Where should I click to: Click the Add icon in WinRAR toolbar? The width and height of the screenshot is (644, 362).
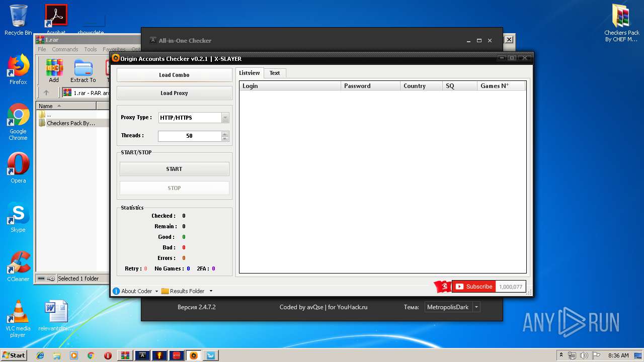pos(54,71)
